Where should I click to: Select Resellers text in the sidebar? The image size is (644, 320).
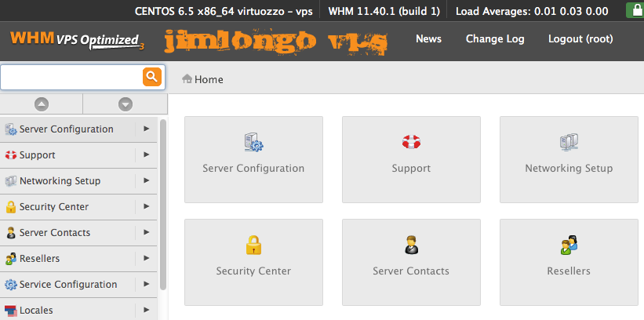pyautogui.click(x=40, y=259)
